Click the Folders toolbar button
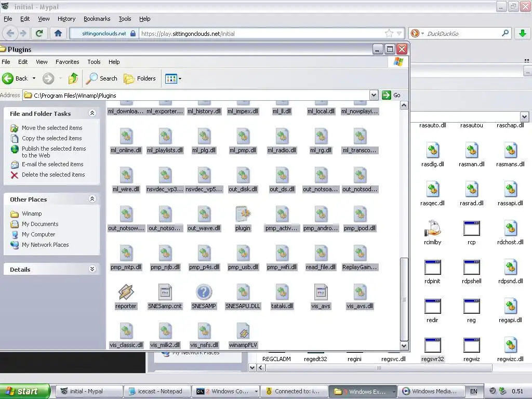532x399 pixels. pos(139,78)
